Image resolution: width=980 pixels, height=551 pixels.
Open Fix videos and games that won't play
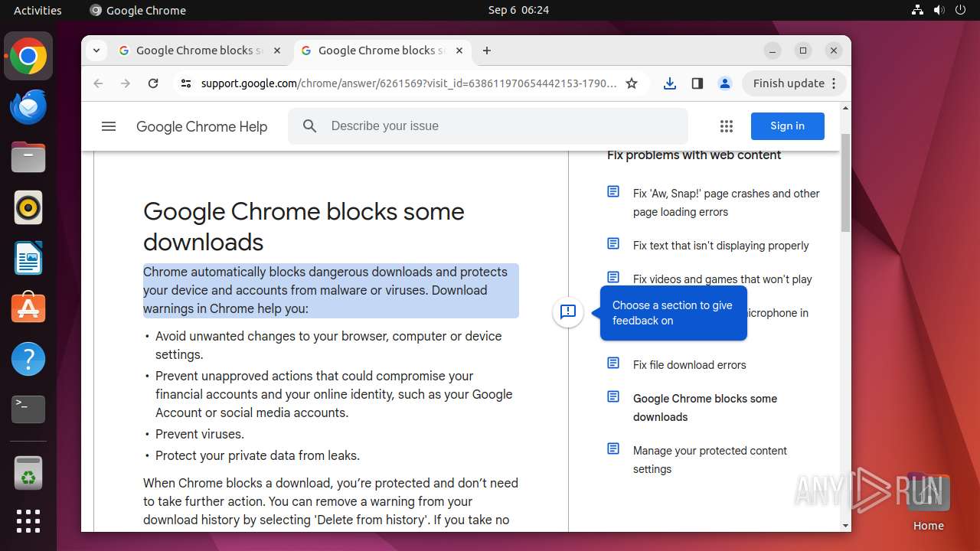click(722, 279)
